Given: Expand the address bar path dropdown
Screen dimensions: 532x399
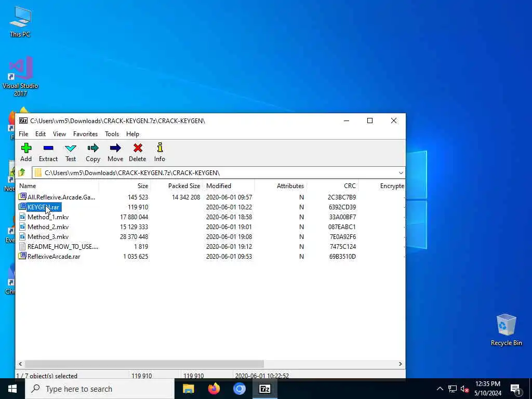Looking at the screenshot, I should click(x=401, y=172).
